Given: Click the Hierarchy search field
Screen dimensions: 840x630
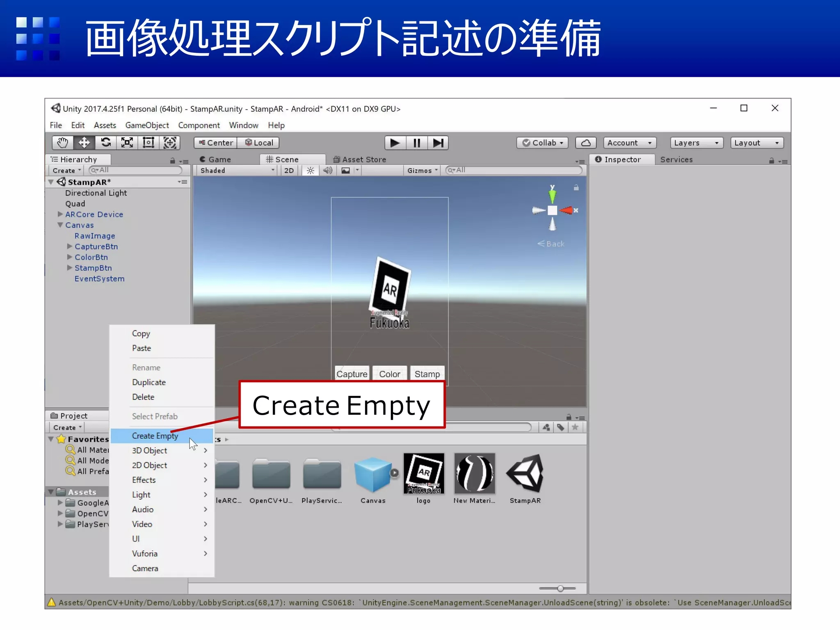Looking at the screenshot, I should click(x=135, y=170).
